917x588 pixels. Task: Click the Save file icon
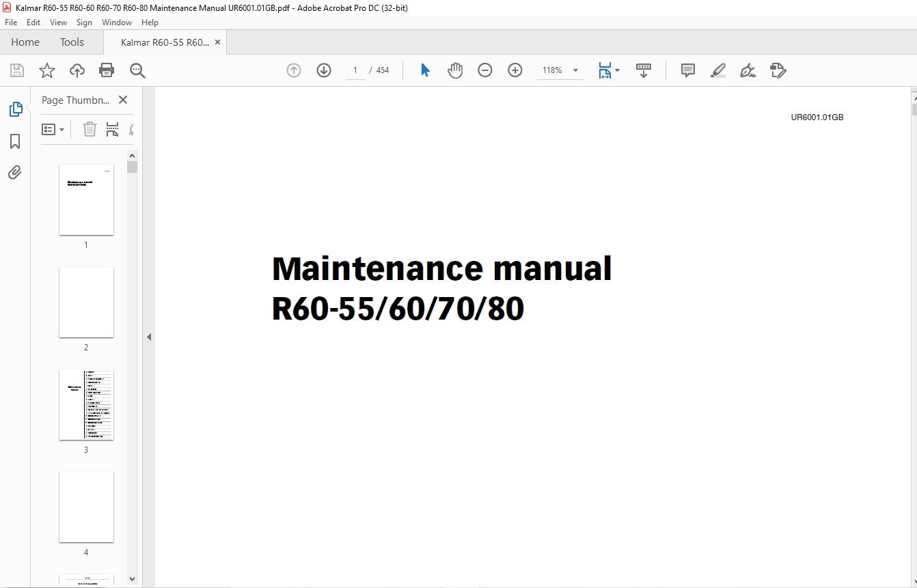click(x=17, y=70)
